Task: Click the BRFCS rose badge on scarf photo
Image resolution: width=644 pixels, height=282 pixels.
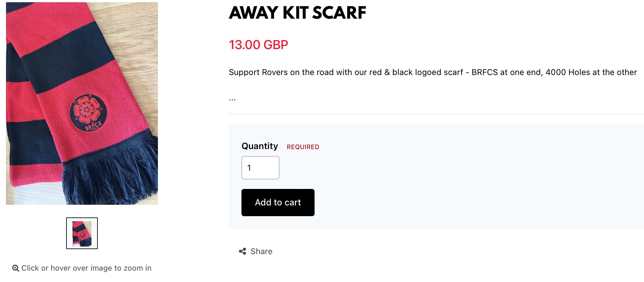Action: coord(88,113)
